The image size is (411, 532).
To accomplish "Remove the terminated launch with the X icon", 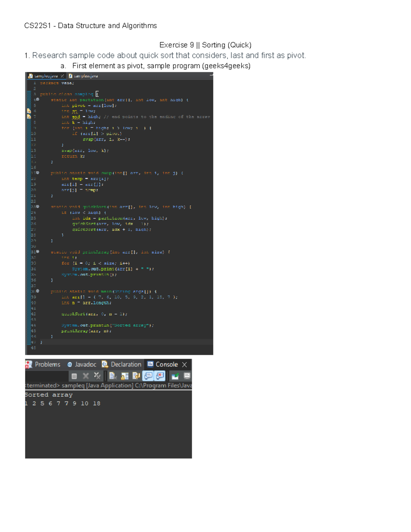I will [86, 376].
